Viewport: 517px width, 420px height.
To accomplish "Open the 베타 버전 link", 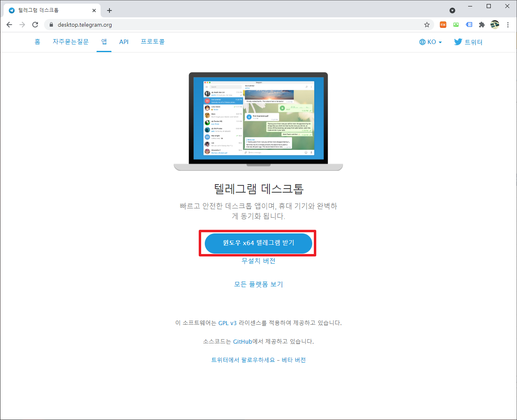I will [x=294, y=360].
